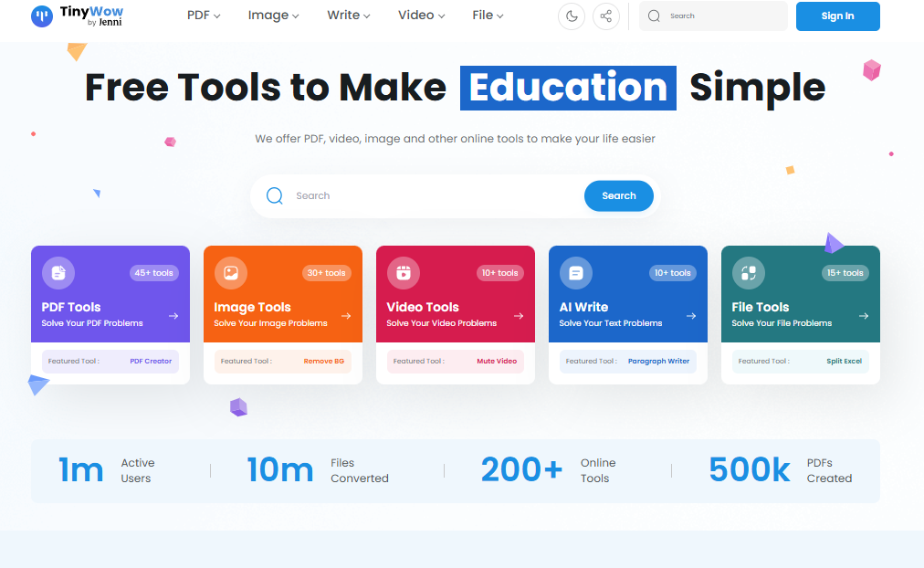Open the featured Remove BG tool

323,361
